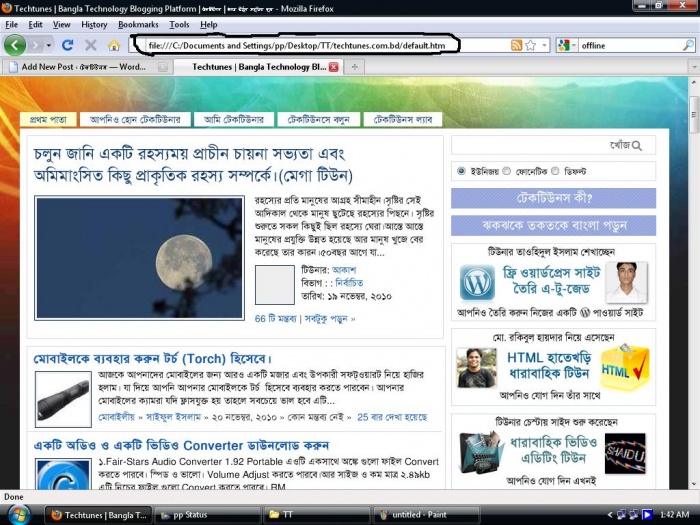
Task: Click the category link 'নির্বাচিত'
Action: coord(349,283)
